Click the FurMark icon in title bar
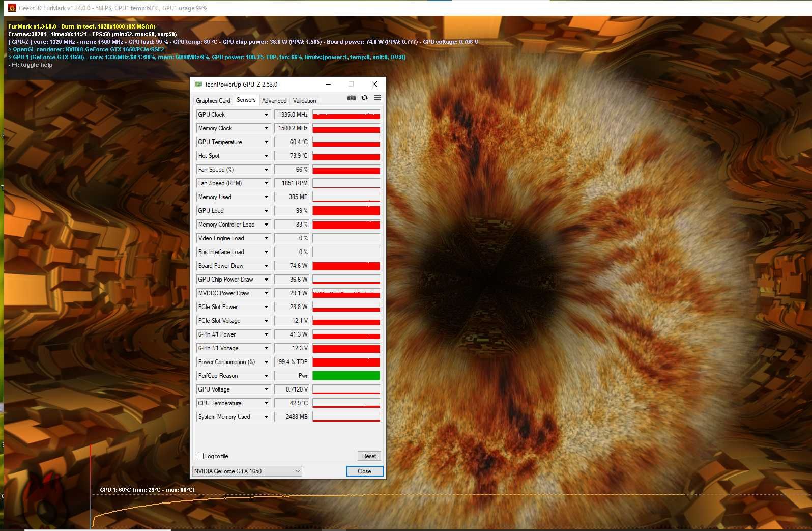The height and width of the screenshot is (531, 812). pos(12,8)
